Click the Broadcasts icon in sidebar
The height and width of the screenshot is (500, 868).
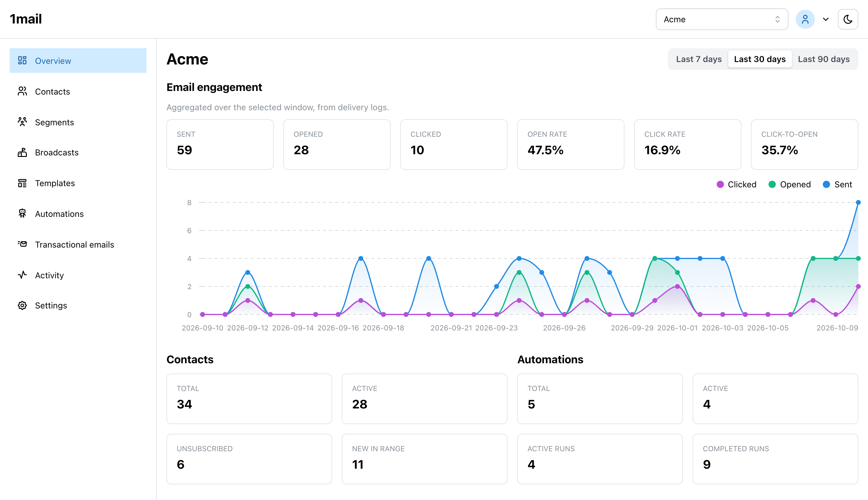click(x=22, y=152)
